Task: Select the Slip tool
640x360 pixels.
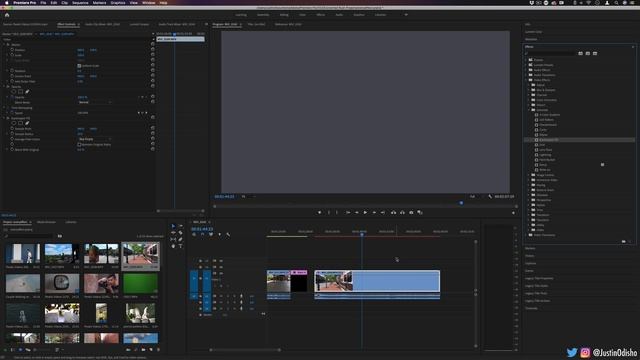Action: pyautogui.click(x=173, y=239)
